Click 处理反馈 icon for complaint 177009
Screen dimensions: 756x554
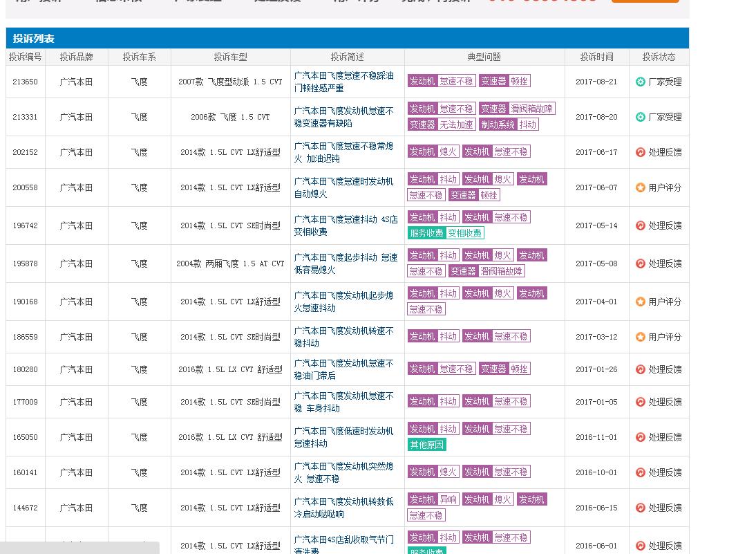[x=641, y=402]
